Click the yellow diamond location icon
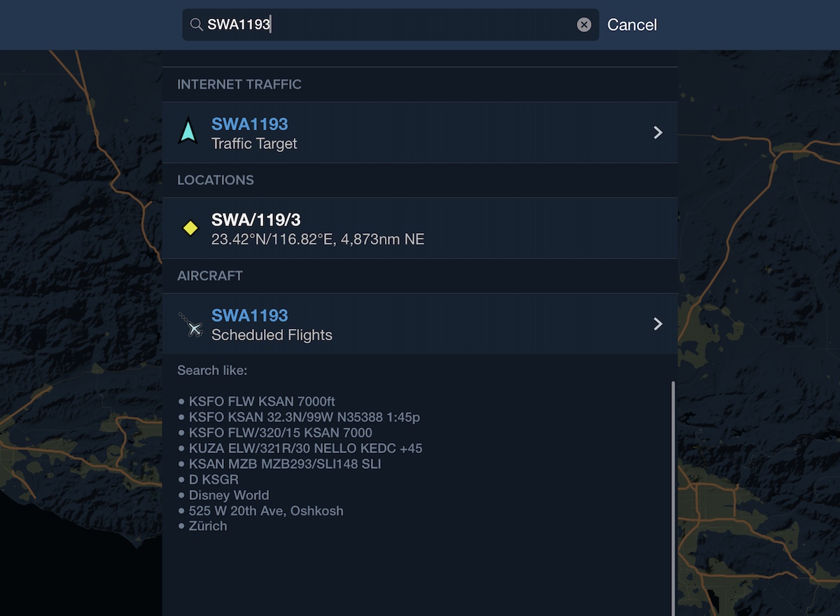The width and height of the screenshot is (840, 616). [x=190, y=227]
